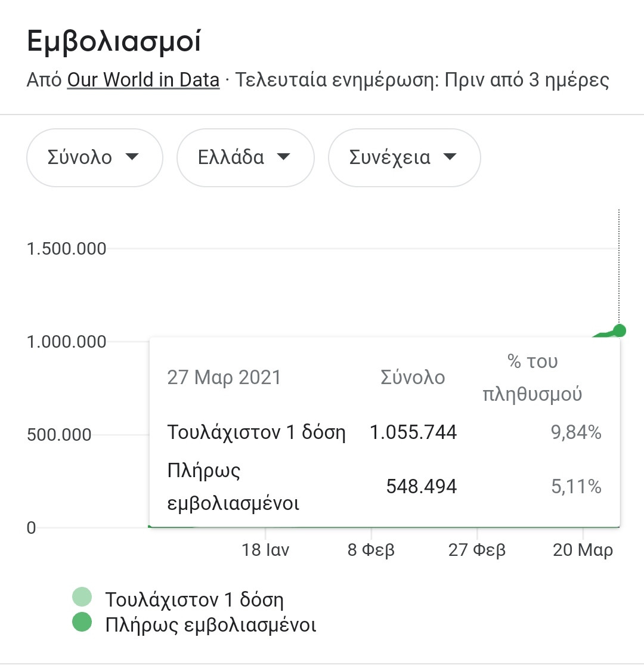Select the Πλήρως εμβολιασμένοι legend label

pos(210,625)
